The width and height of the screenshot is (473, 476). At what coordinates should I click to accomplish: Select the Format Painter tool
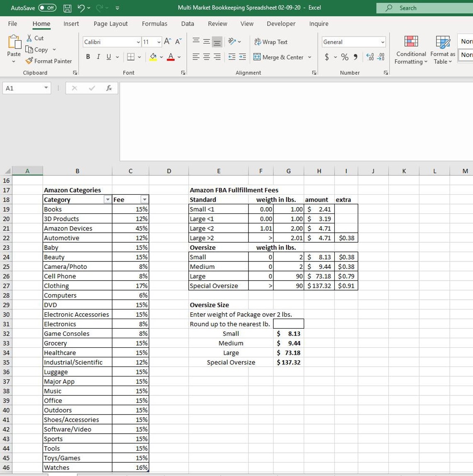[x=49, y=61]
